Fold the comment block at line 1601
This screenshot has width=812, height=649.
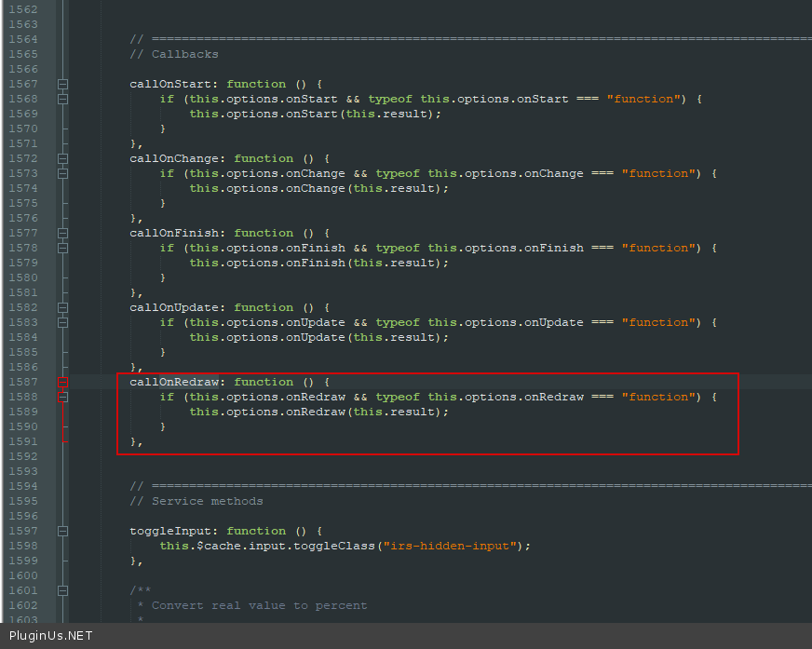tap(62, 590)
